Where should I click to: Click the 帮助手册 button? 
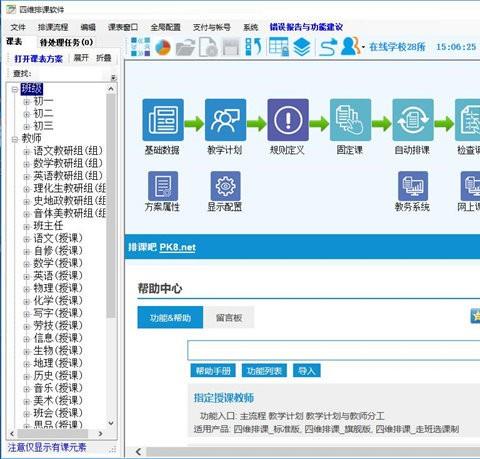coord(213,371)
